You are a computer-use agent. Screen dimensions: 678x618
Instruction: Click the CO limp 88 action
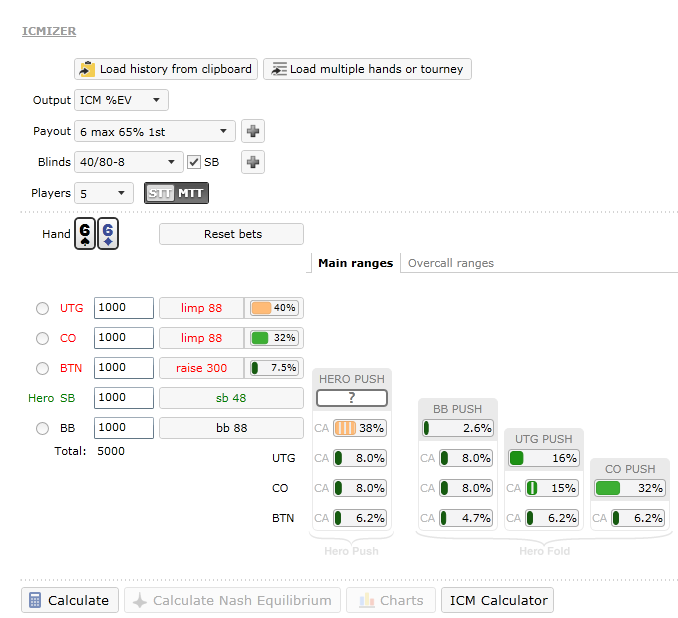coord(201,338)
